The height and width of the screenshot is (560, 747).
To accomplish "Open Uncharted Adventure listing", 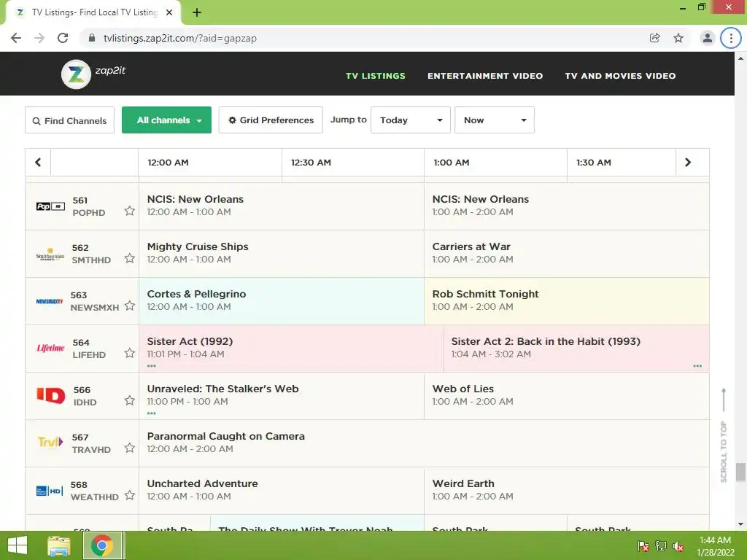I will [282, 491].
